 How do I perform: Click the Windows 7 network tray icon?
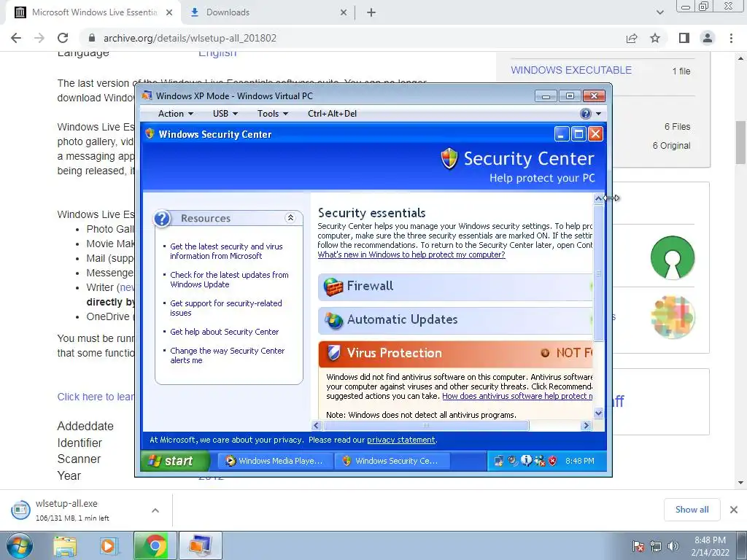656,546
